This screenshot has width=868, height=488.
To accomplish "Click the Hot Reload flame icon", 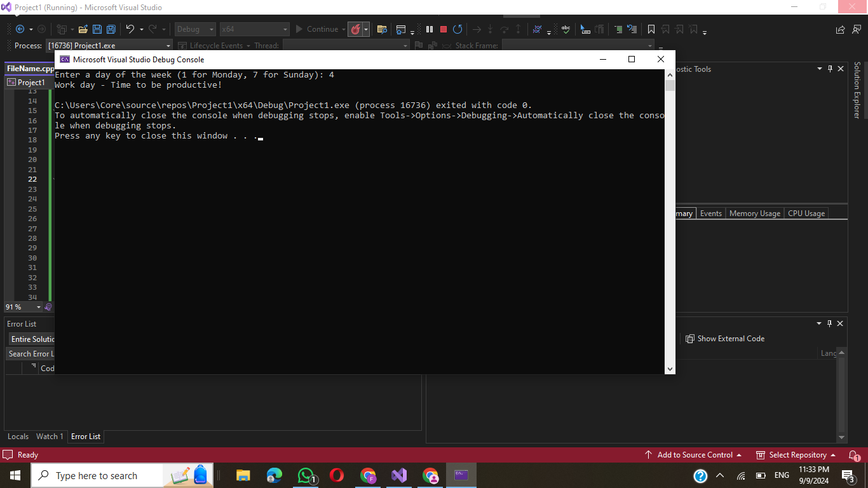I will tap(356, 29).
